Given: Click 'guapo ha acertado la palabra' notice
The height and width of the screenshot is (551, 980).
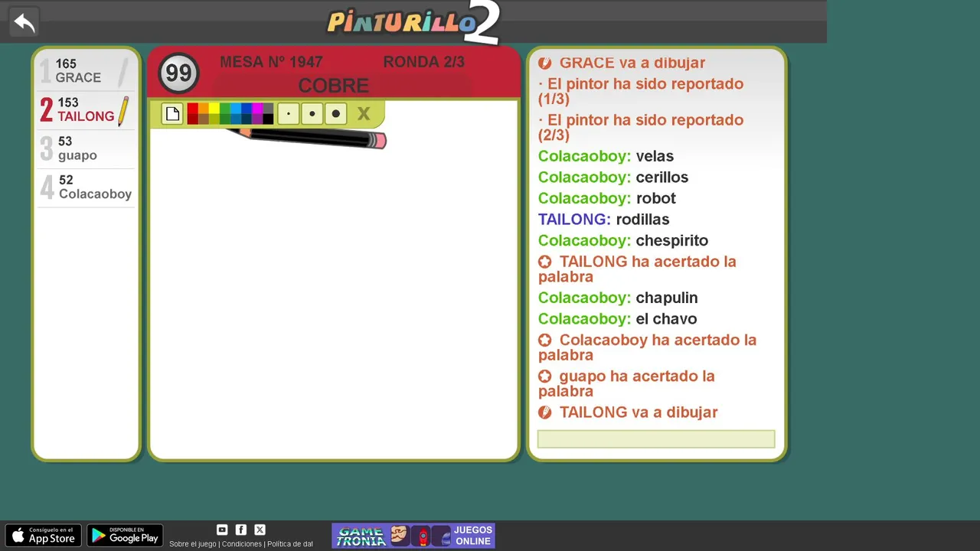Looking at the screenshot, I should pos(626,383).
